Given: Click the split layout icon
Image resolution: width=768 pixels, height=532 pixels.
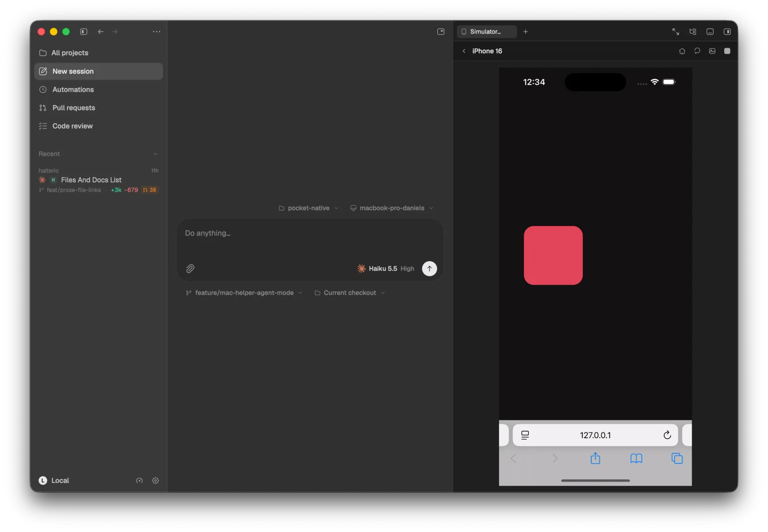Looking at the screenshot, I should tap(693, 32).
